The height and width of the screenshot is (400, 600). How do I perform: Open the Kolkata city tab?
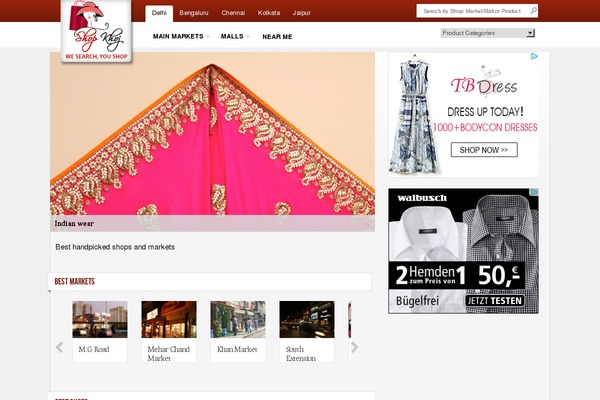coord(269,13)
